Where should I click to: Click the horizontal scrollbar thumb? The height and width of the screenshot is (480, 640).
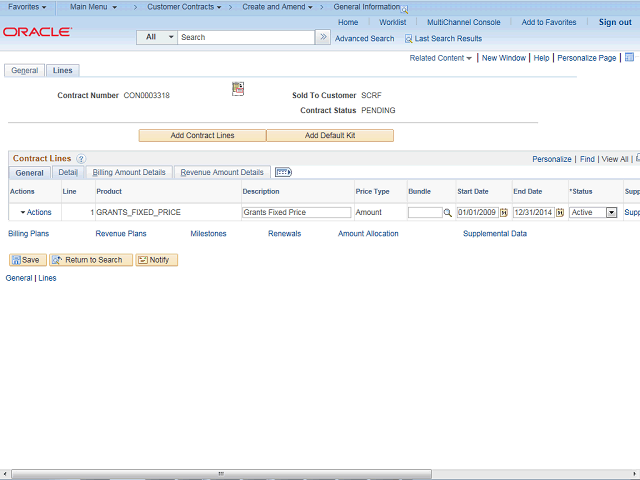[x=221, y=473]
